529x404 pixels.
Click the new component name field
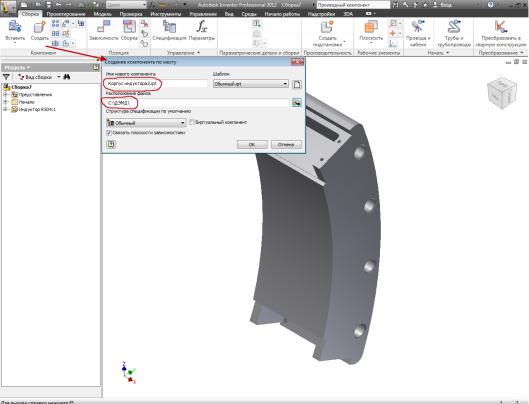[156, 83]
